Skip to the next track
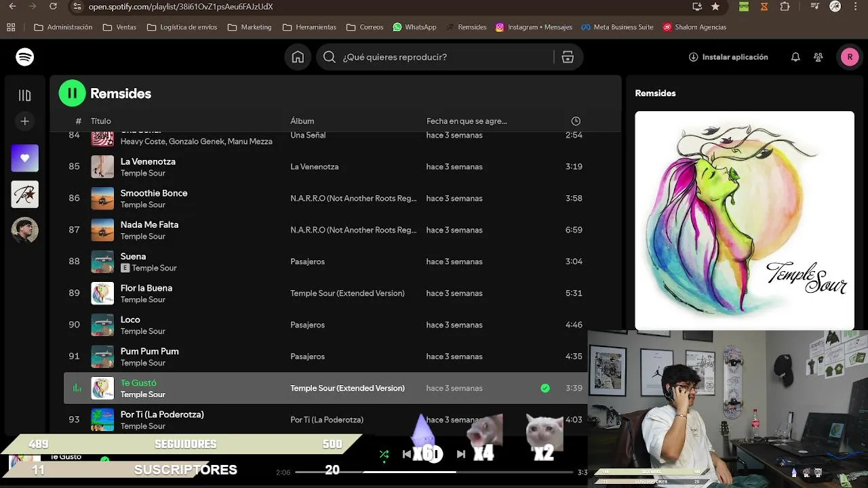 (x=461, y=454)
